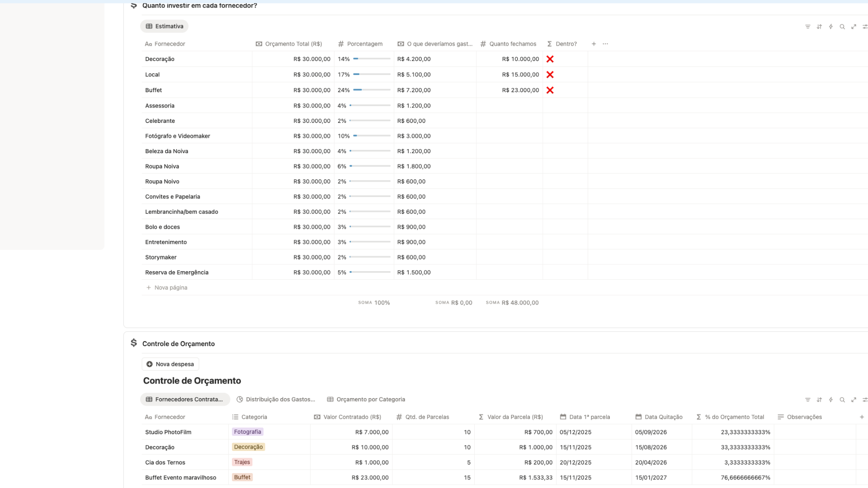Switch to Distribuição dos Gastos tab

click(276, 399)
